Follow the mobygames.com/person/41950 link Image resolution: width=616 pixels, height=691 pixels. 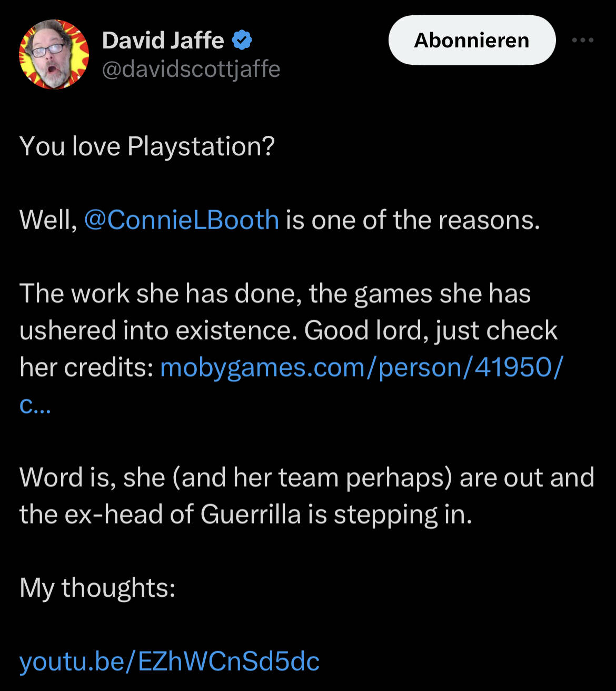click(361, 367)
